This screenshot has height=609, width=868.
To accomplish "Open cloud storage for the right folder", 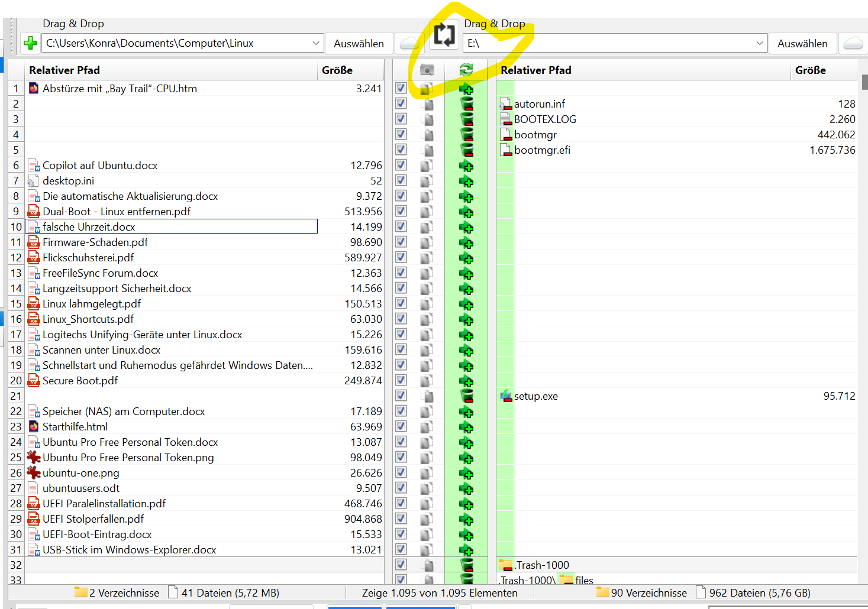I will (853, 43).
